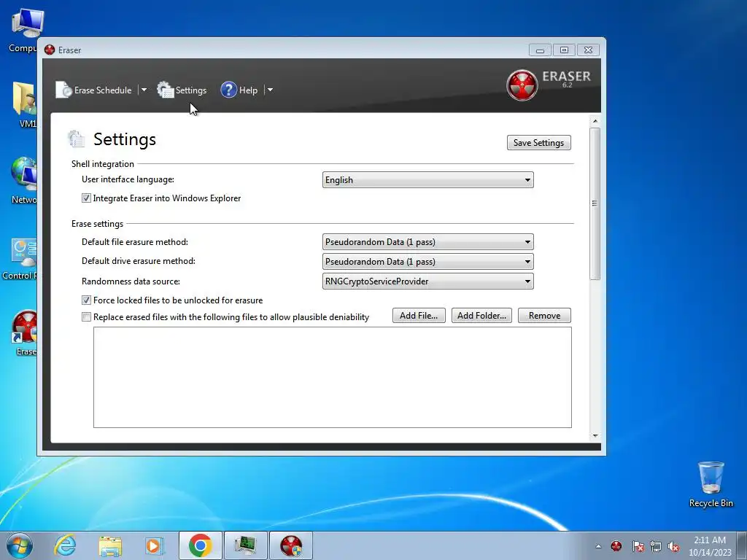Close the Eraser window

(589, 50)
